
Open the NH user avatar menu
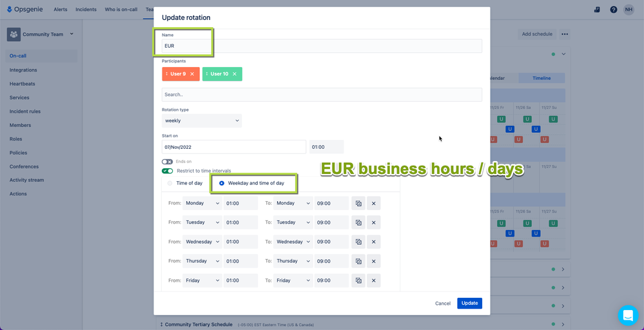click(x=629, y=10)
